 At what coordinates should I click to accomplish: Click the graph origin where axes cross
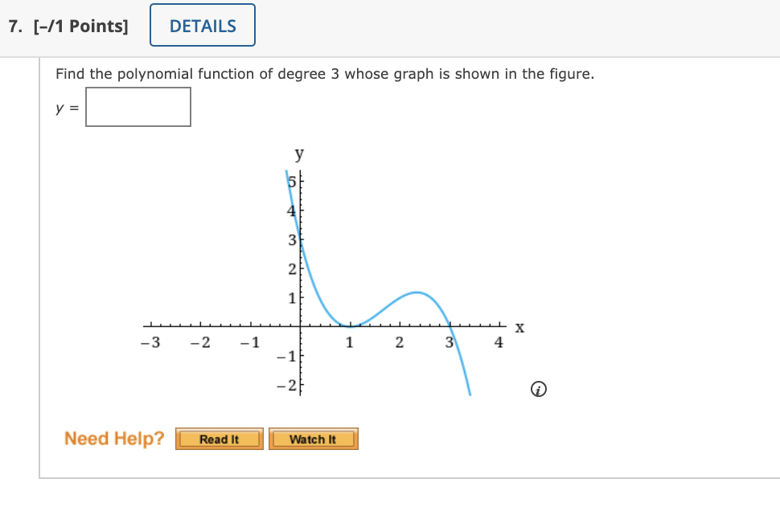(x=299, y=326)
